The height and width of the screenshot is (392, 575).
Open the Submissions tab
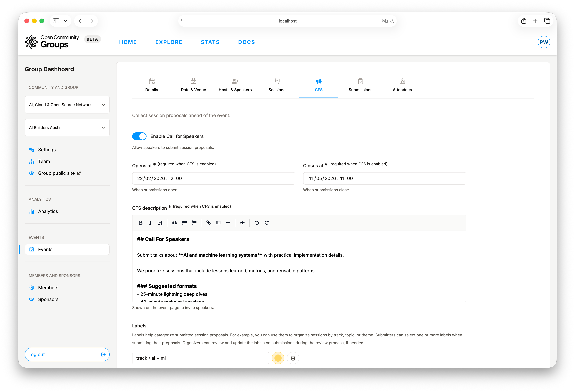click(360, 85)
